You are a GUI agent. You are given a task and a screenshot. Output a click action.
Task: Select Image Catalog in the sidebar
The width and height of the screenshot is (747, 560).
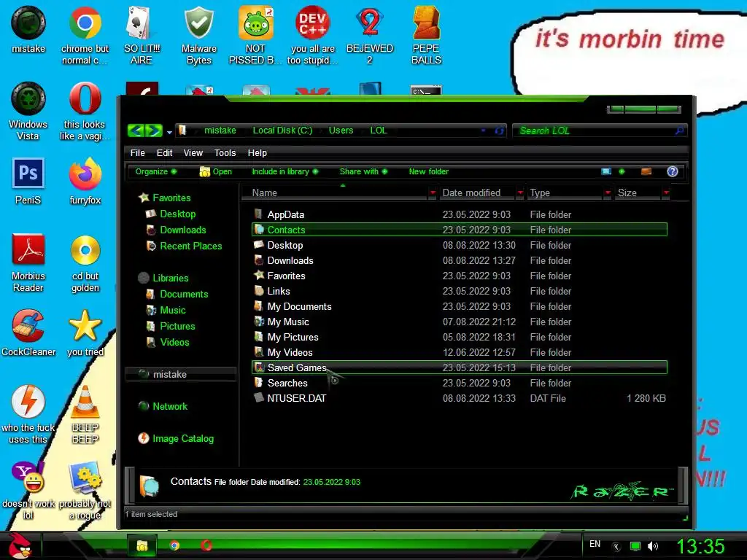[x=182, y=438]
